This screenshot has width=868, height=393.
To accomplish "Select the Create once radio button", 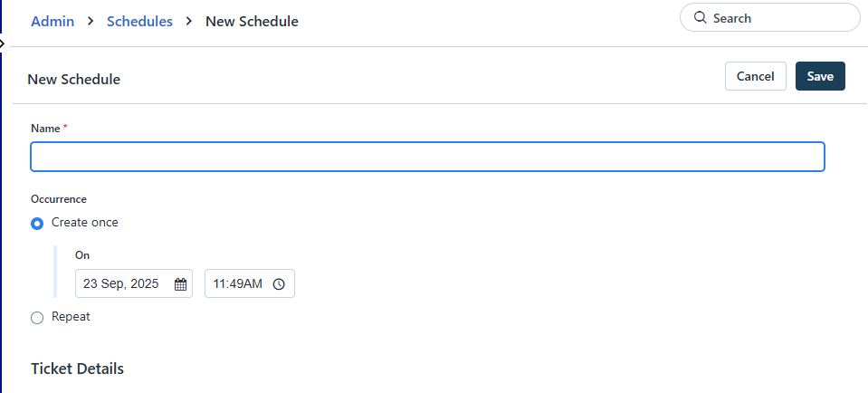I will pyautogui.click(x=37, y=223).
